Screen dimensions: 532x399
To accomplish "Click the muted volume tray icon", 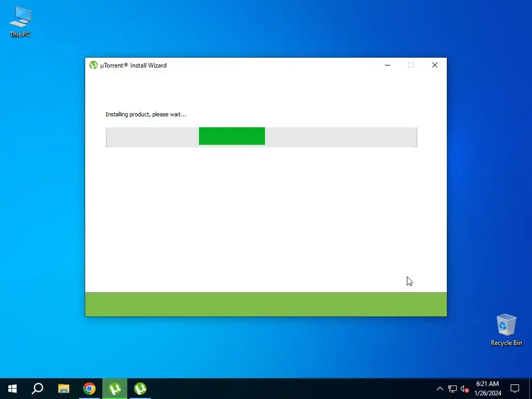I will (464, 389).
